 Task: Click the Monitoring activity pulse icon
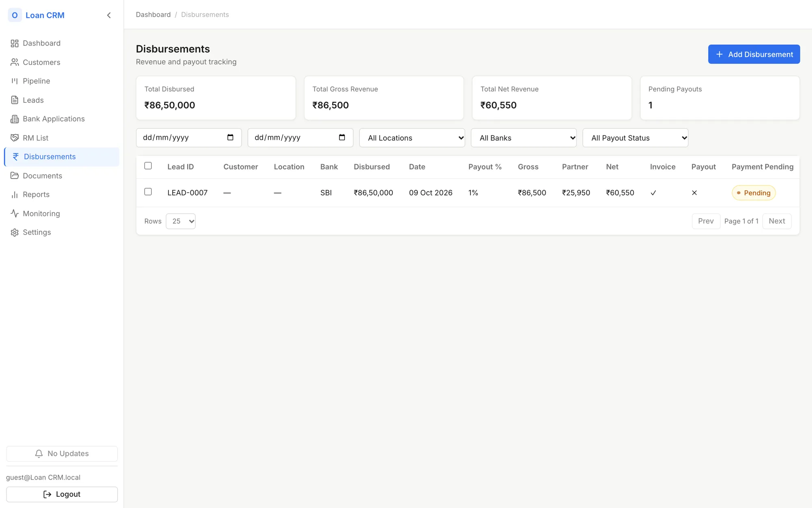coord(15,213)
